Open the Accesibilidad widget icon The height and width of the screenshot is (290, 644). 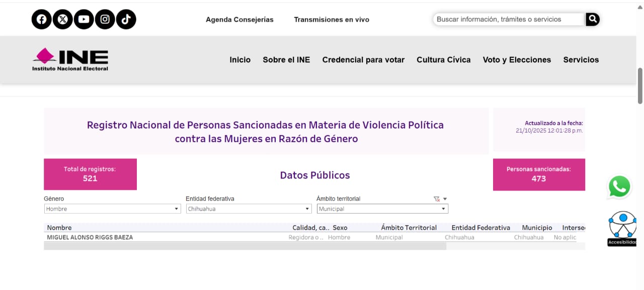point(622,228)
